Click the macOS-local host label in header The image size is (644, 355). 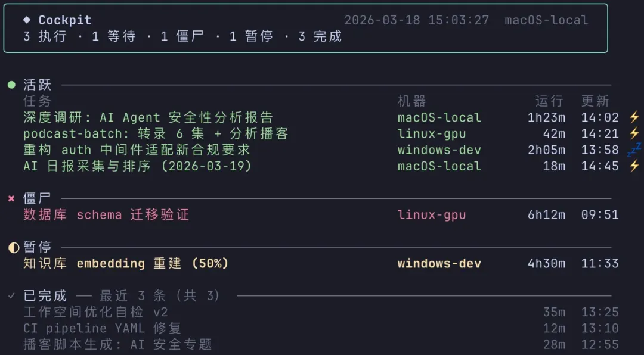(546, 20)
